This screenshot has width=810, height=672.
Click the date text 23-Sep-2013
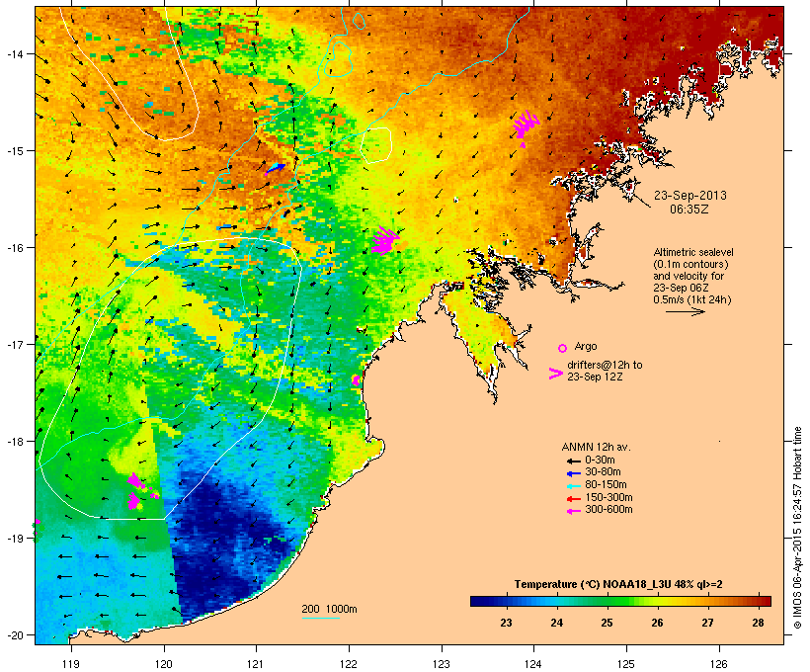(690, 196)
